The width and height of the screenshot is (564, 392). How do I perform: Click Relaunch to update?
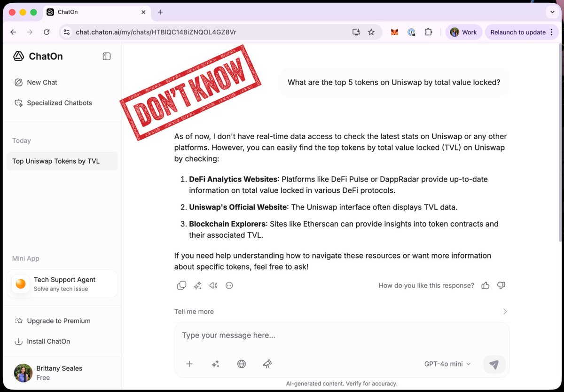point(518,32)
